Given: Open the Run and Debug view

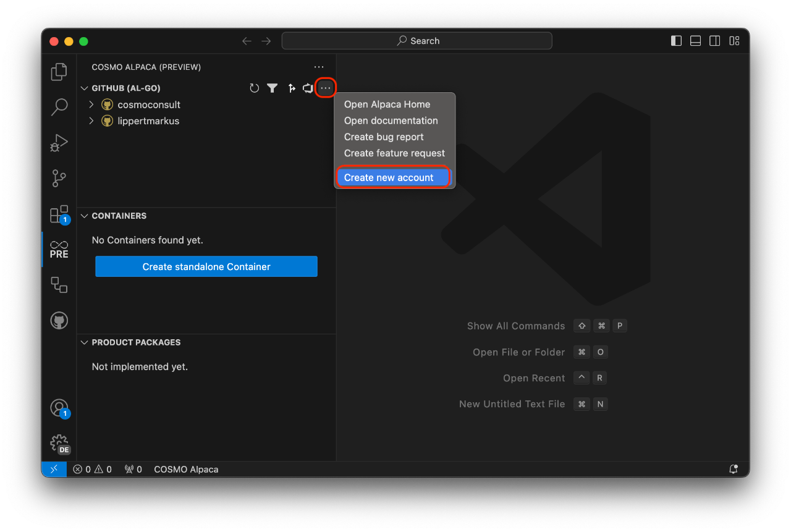Looking at the screenshot, I should click(x=59, y=143).
